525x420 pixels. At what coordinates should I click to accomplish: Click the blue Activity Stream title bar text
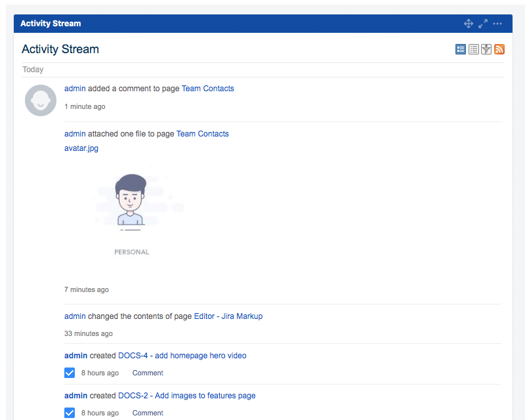pos(51,24)
